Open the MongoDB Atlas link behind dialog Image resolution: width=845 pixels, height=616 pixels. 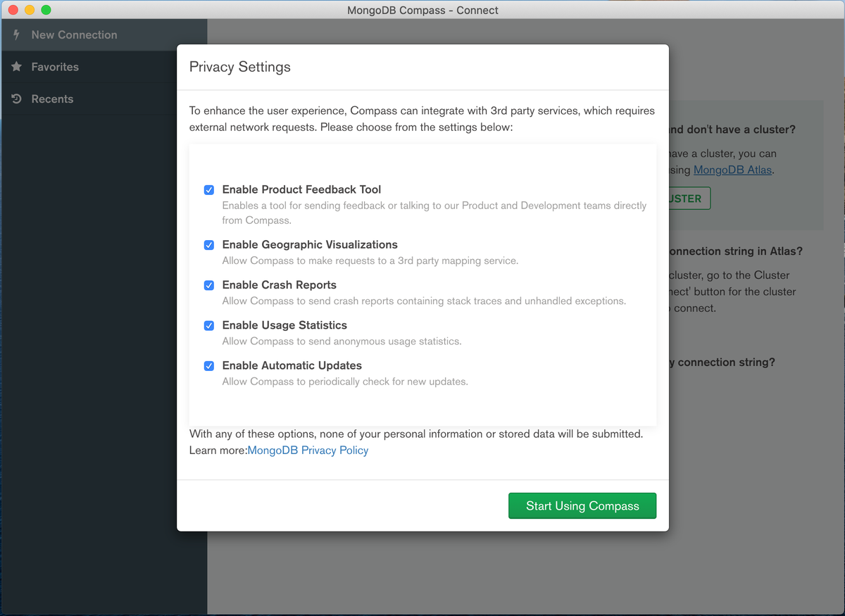(x=733, y=170)
